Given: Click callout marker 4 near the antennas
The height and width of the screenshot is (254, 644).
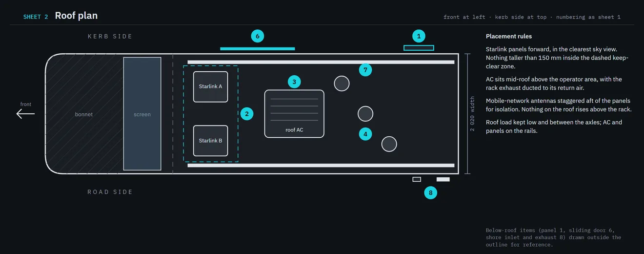Looking at the screenshot, I should tap(365, 133).
